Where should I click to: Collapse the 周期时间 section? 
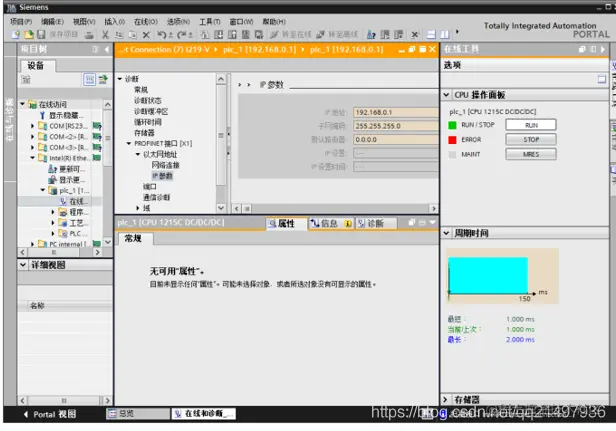coord(446,233)
